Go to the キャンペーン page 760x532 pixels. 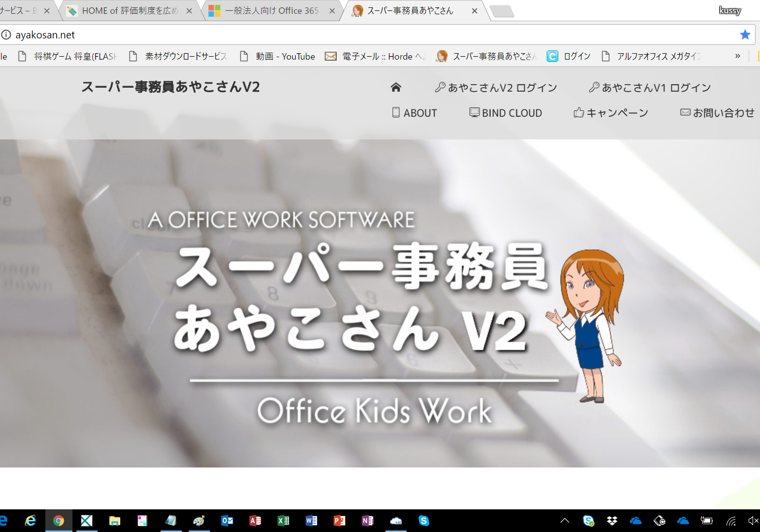(611, 113)
